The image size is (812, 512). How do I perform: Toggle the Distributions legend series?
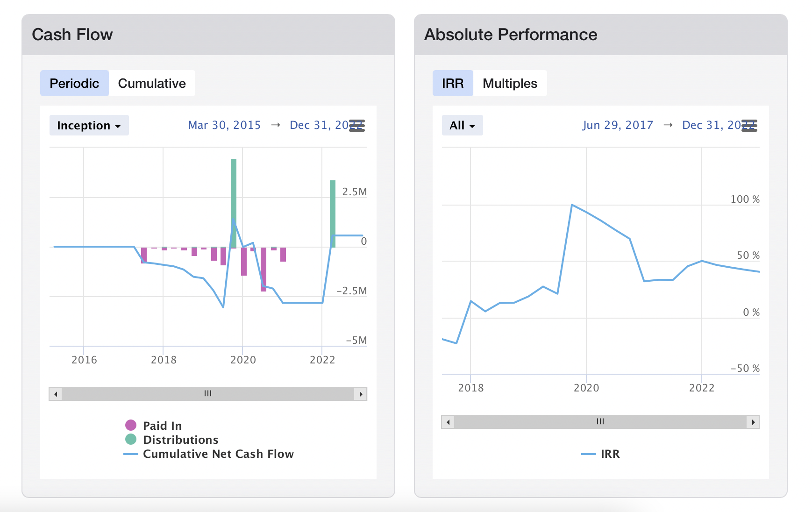[x=172, y=440]
